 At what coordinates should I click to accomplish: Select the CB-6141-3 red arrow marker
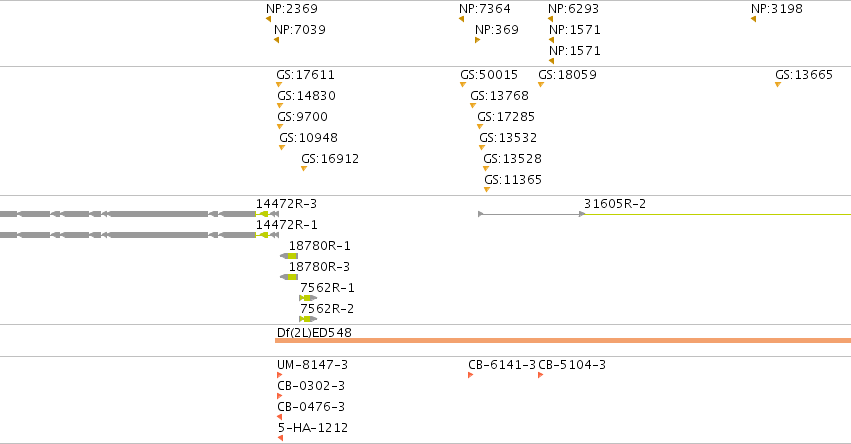tap(471, 375)
